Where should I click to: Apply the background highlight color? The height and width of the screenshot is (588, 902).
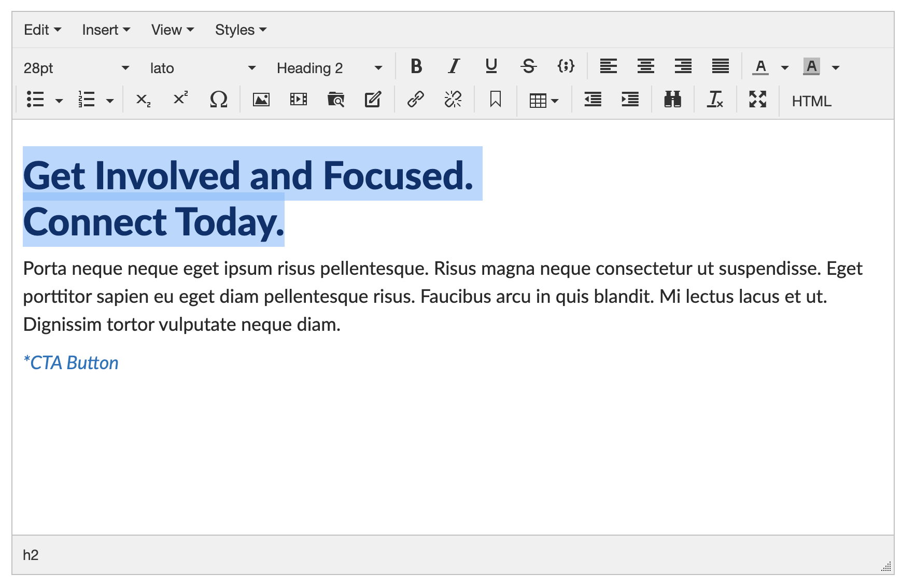(811, 67)
